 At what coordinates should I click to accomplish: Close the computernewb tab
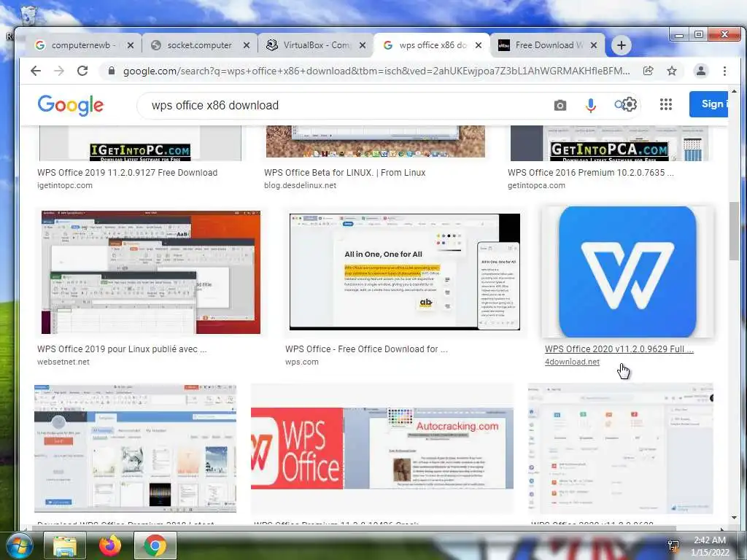[131, 45]
